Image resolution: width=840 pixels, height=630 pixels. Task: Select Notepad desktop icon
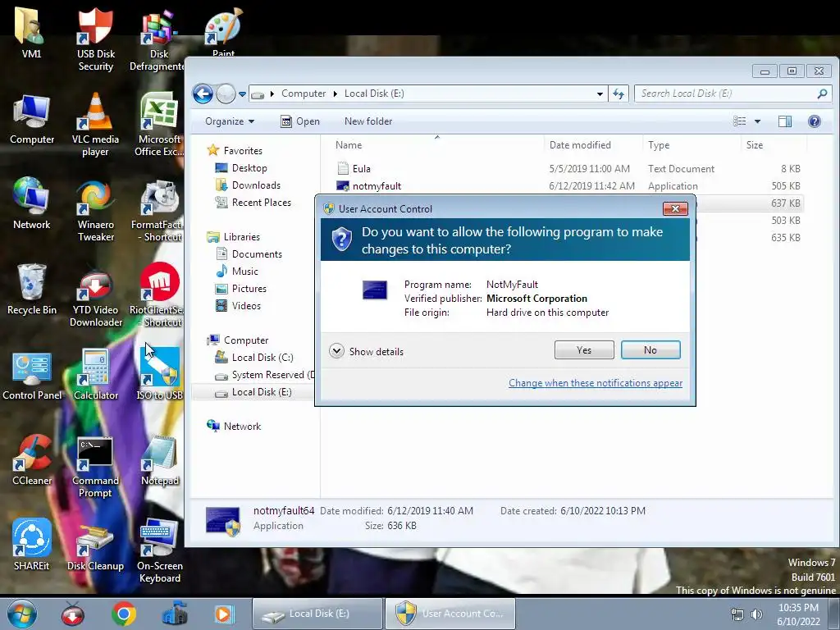coord(159,461)
